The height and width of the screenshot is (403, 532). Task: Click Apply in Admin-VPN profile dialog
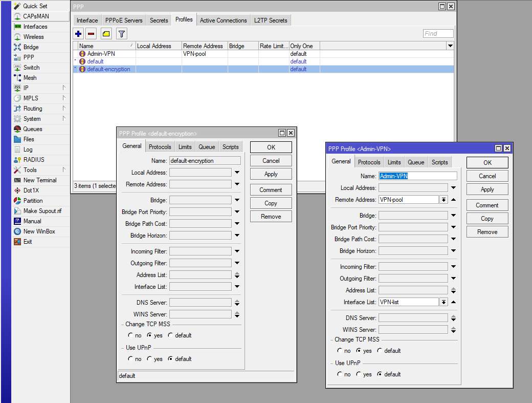(487, 189)
